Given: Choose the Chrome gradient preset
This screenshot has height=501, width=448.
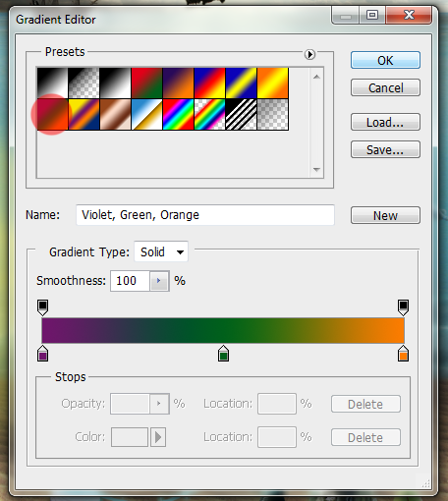Looking at the screenshot, I should click(x=146, y=115).
